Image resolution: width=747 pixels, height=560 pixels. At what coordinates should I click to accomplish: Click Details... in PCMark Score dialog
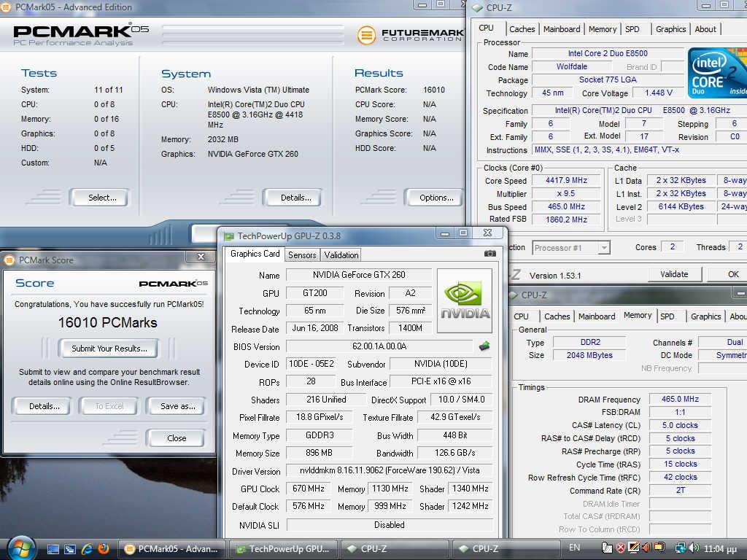[x=43, y=406]
